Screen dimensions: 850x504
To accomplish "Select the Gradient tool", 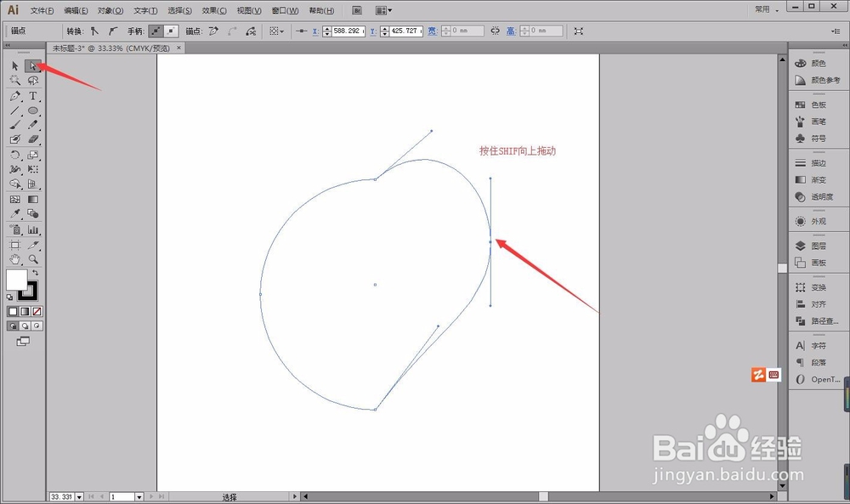I will point(33,200).
